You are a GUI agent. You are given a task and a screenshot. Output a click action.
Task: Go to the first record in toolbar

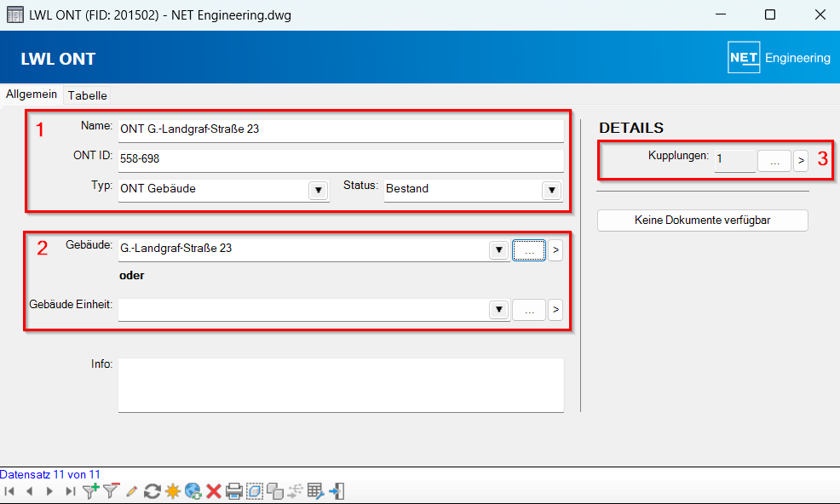point(9,491)
